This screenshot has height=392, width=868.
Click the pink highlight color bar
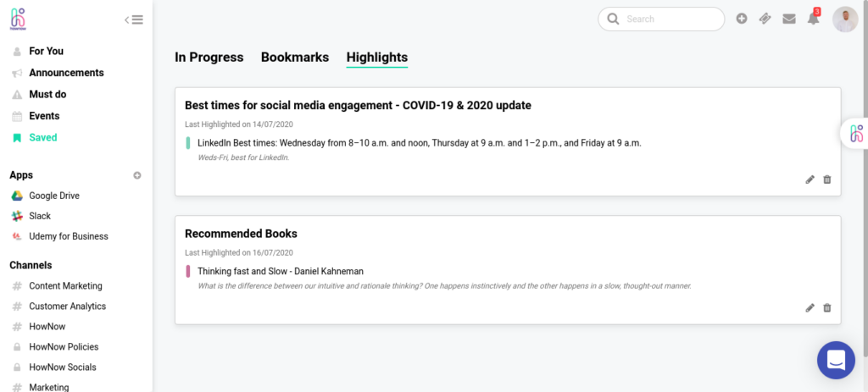(188, 272)
